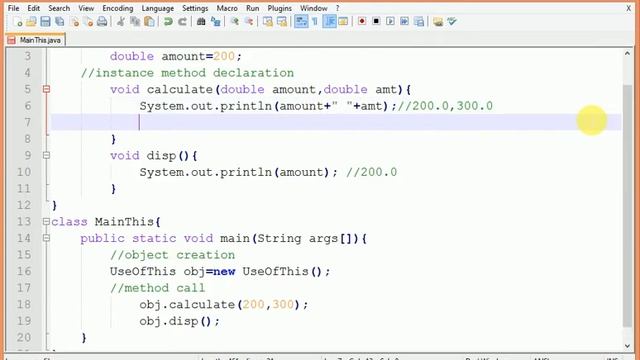
Task: Collapse class MainThis fold on line 13
Action: [47, 221]
